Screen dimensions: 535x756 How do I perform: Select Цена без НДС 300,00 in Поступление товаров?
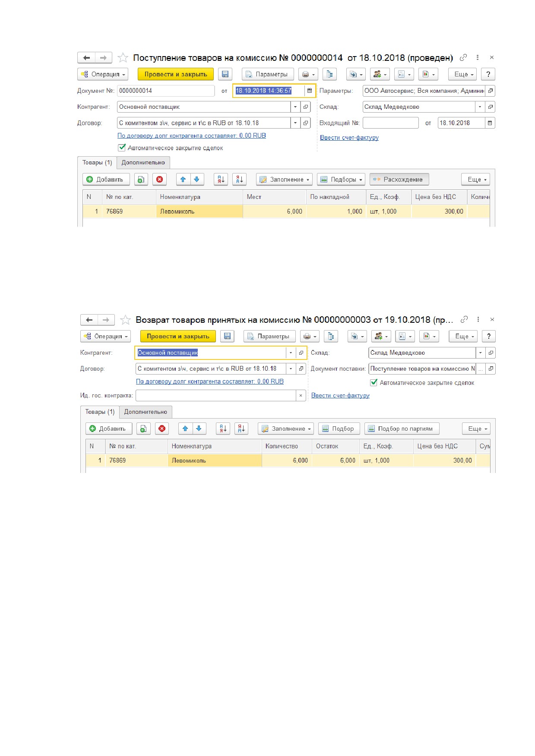[439, 211]
